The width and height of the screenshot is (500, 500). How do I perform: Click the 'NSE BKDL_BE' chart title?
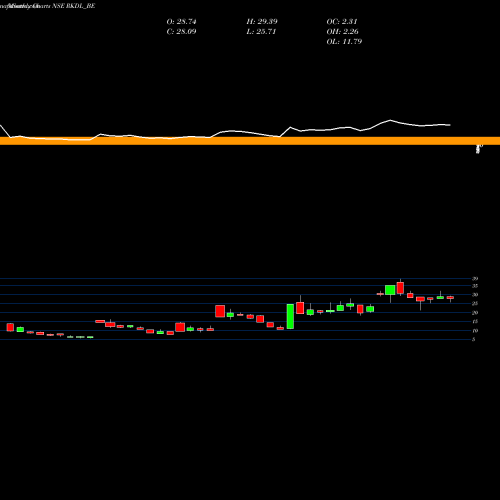(74, 6)
